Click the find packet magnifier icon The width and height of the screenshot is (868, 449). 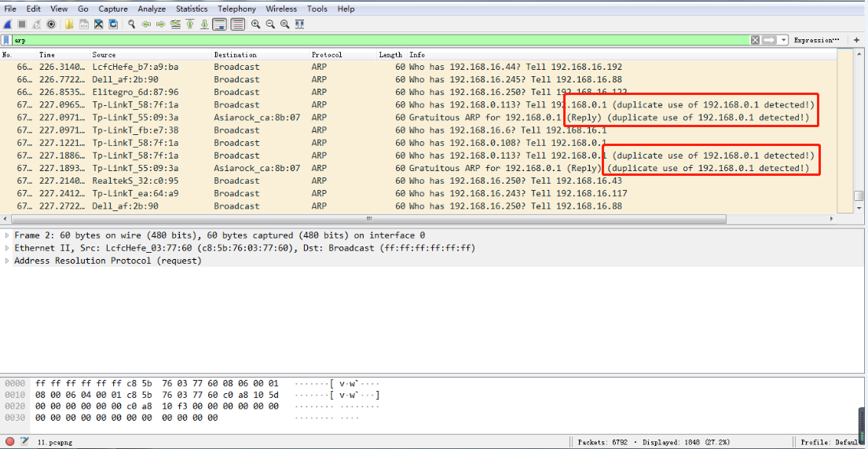click(132, 24)
